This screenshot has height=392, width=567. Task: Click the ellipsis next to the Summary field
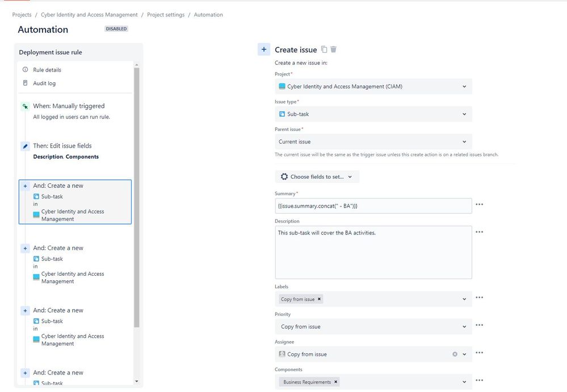480,204
